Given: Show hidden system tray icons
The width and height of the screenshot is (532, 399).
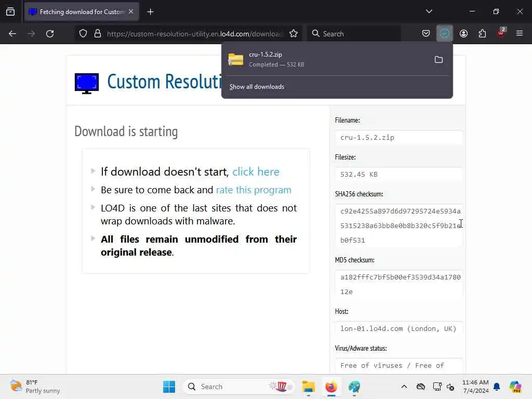Looking at the screenshot, I should (x=404, y=387).
